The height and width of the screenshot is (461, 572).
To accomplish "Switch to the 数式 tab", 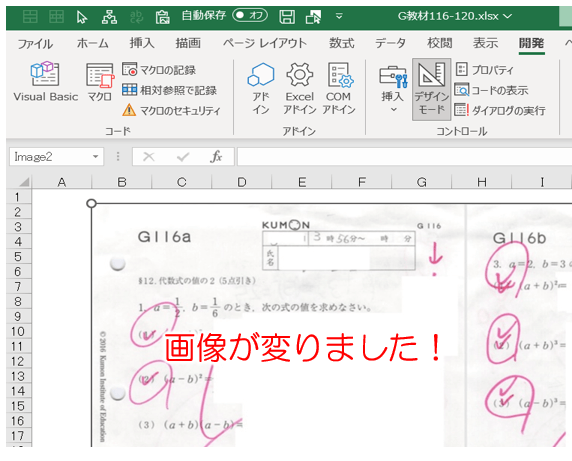I will [x=342, y=43].
